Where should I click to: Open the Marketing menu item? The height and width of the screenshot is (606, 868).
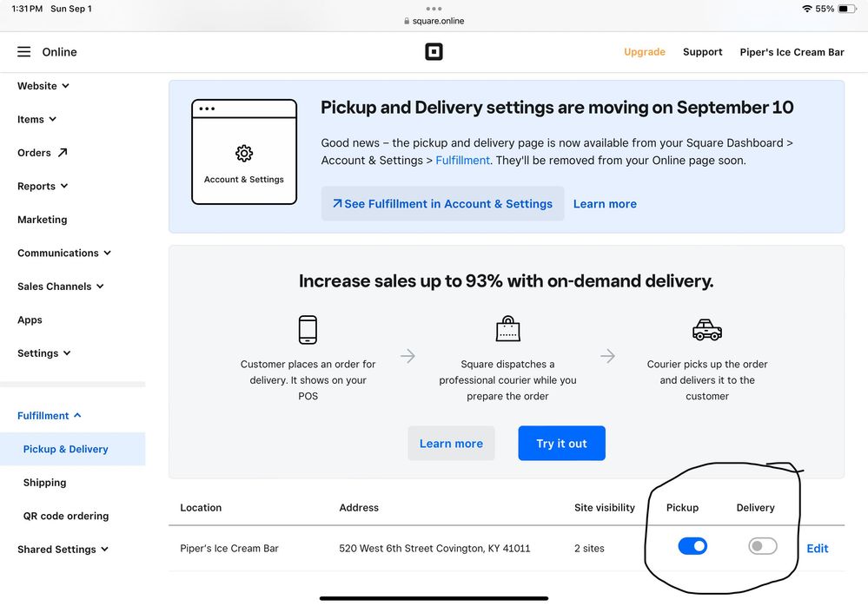(x=42, y=220)
